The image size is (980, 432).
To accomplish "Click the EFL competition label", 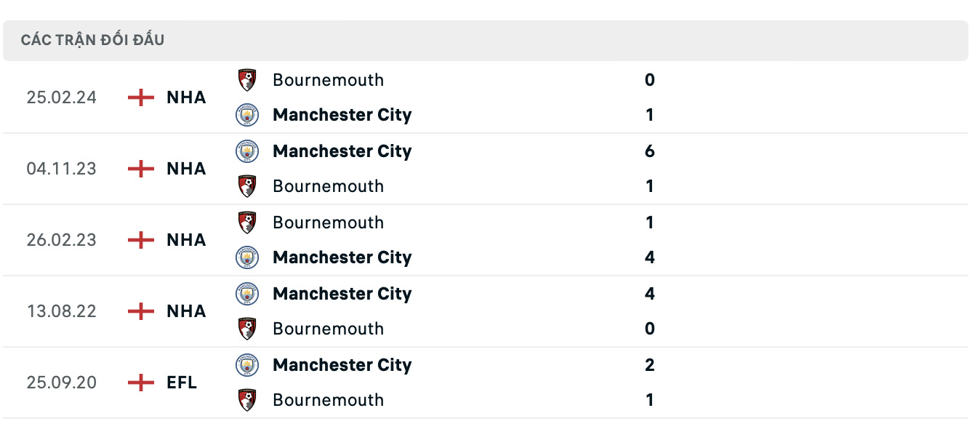I will [x=182, y=383].
